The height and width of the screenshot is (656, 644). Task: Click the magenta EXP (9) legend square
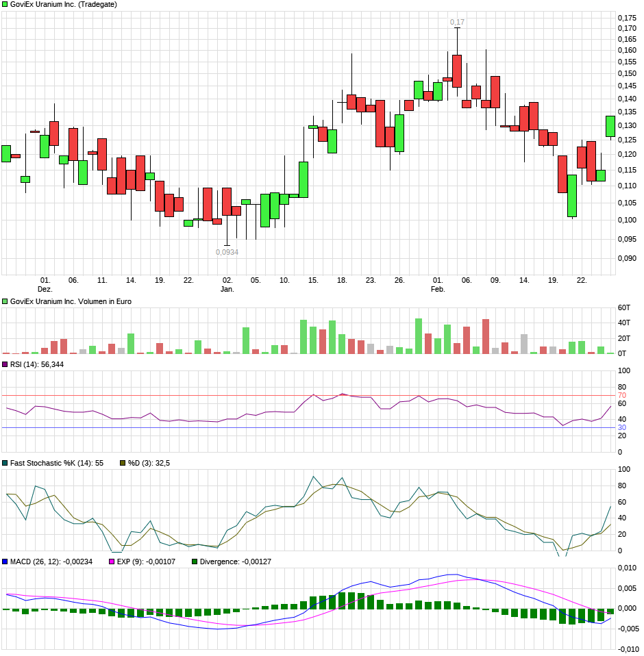(x=111, y=561)
